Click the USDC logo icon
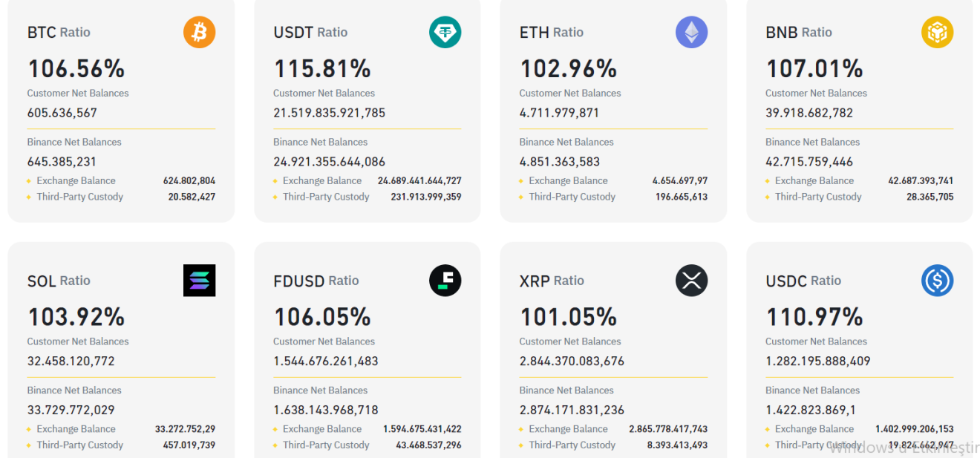 [937, 281]
